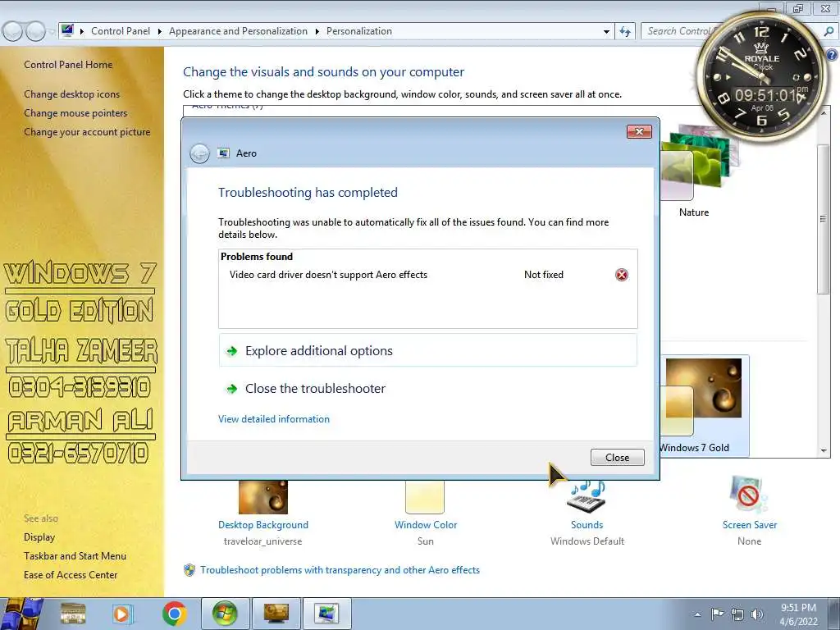Screen dimensions: 840x630
Task: Open the Help question mark icon
Action: 832,55
